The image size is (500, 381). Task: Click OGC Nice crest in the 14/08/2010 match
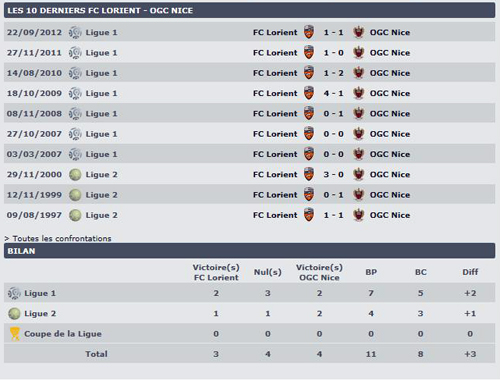[x=358, y=73]
